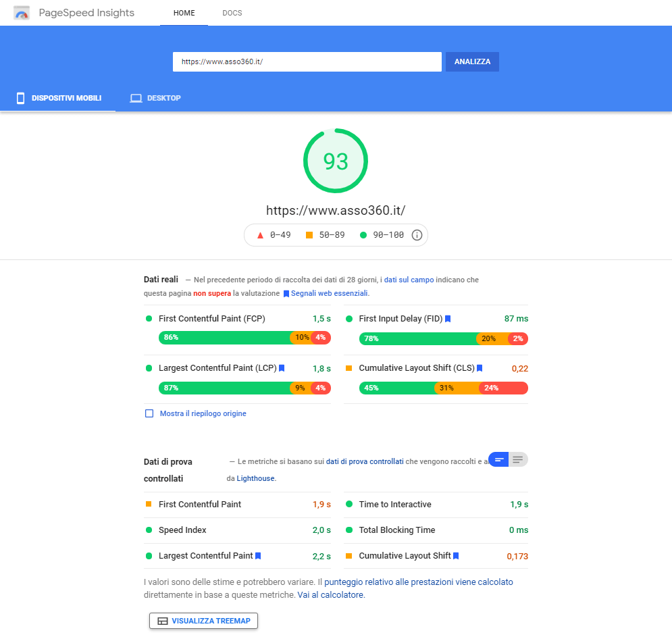Click the CLS distribution bar 24% red segment
The width and height of the screenshot is (672, 639).
pyautogui.click(x=504, y=388)
